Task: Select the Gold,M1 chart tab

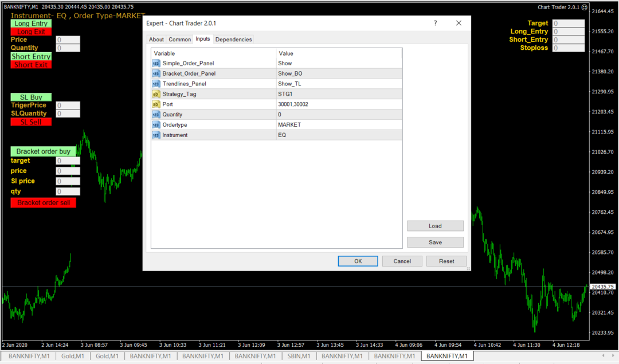Action: (x=72, y=355)
